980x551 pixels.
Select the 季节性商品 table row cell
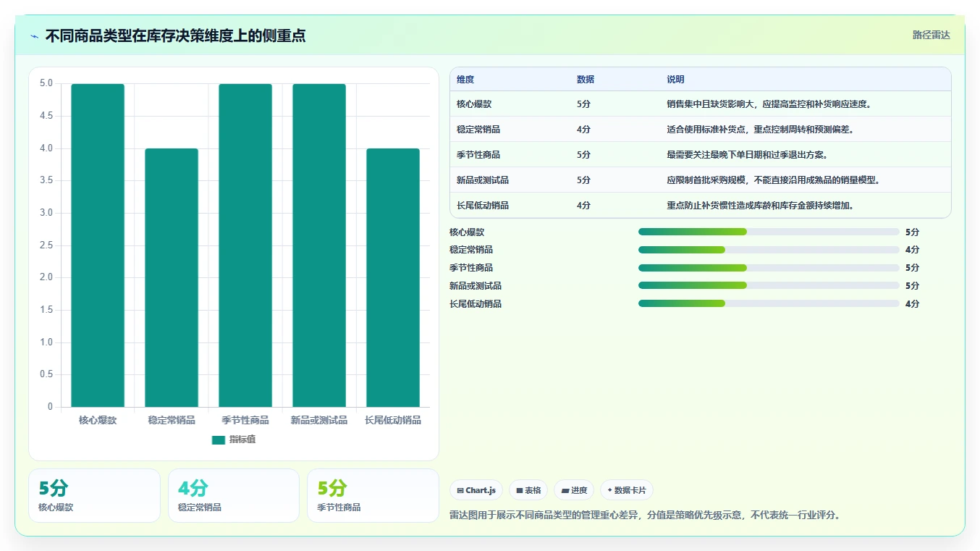pos(478,155)
